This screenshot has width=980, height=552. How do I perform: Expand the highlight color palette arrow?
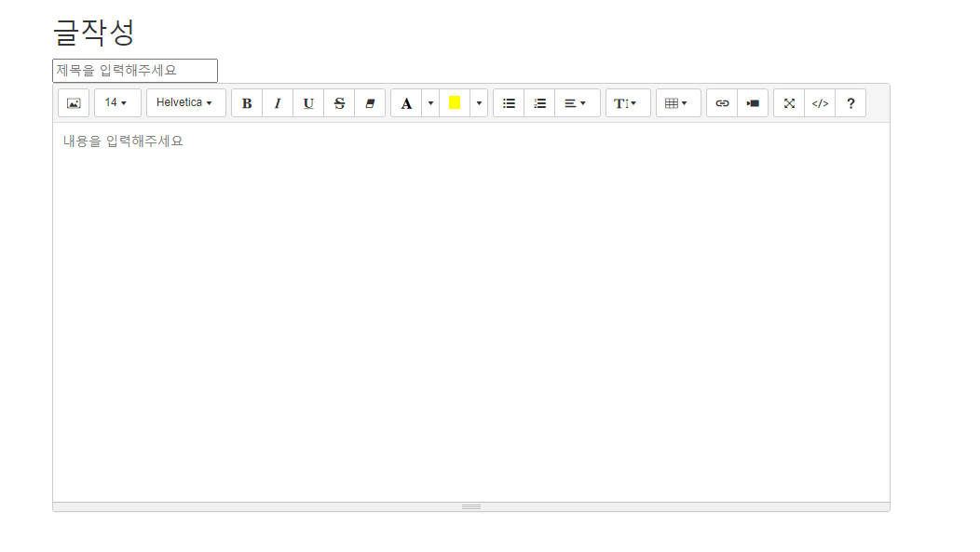point(479,103)
